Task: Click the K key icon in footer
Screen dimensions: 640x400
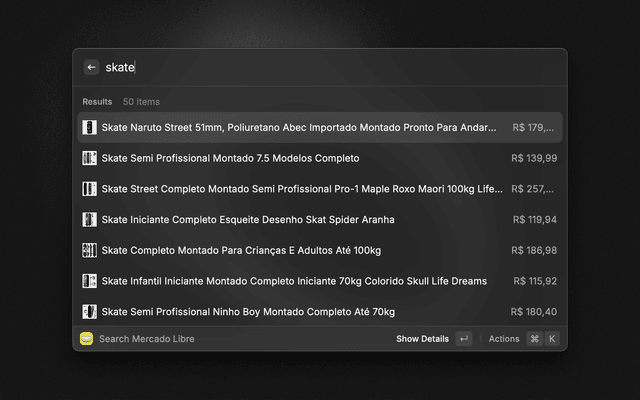Action: pyautogui.click(x=552, y=339)
